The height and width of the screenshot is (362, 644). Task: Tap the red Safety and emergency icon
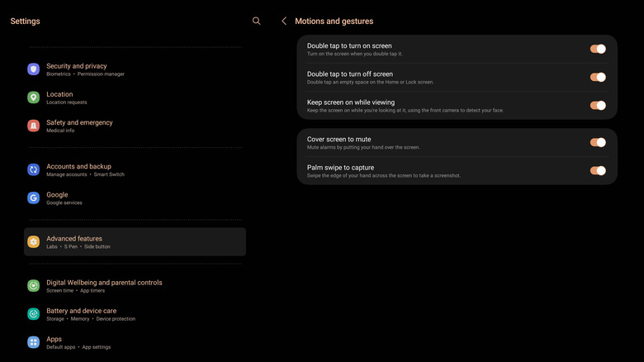[x=33, y=126]
